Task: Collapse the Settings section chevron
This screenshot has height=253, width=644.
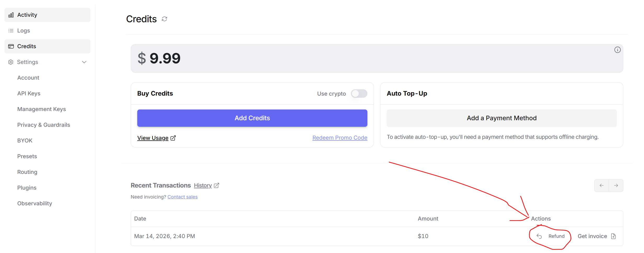Action: (84, 62)
